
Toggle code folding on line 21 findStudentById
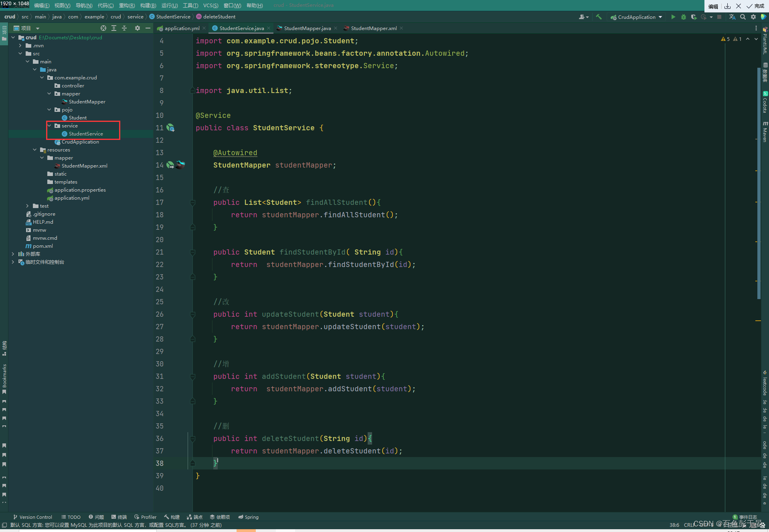[x=192, y=253]
